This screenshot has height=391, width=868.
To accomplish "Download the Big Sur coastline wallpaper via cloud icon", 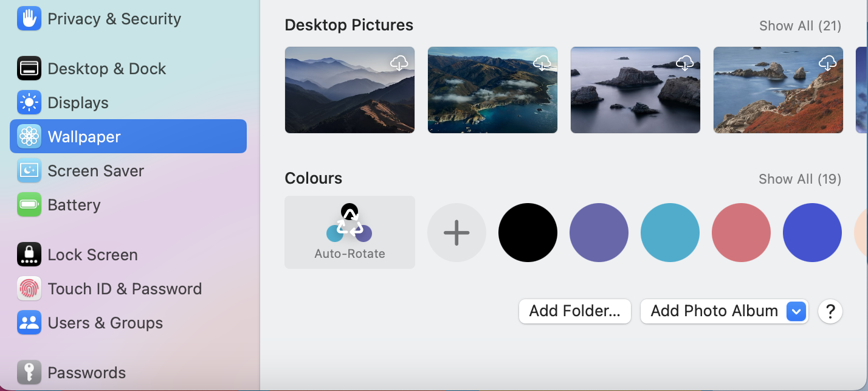I will (x=542, y=63).
